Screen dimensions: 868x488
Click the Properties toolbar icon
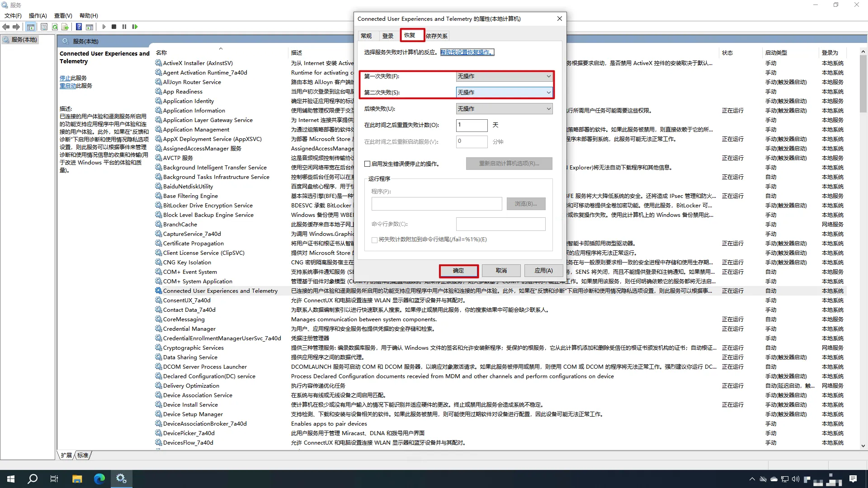[x=44, y=27]
